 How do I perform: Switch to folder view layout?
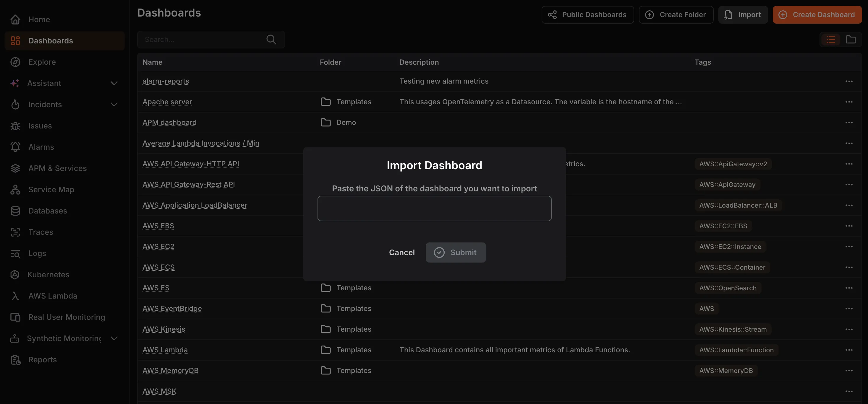point(851,39)
